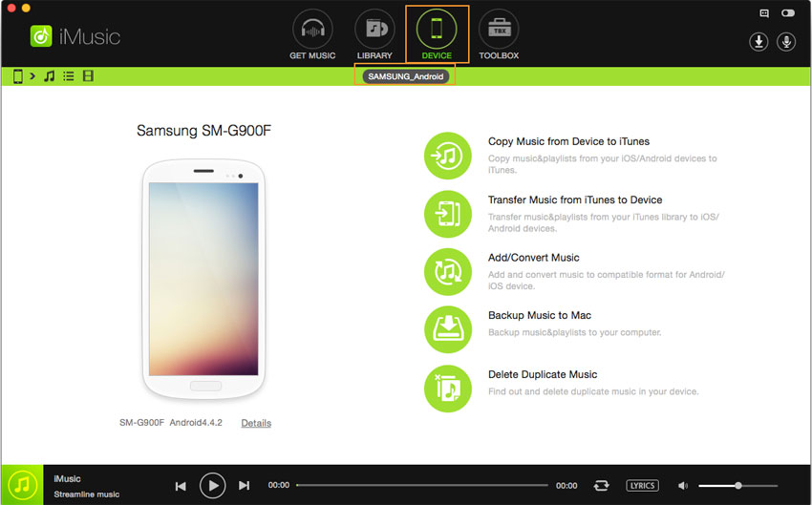This screenshot has height=505, width=812.
Task: Click Transfer Music from iTunes to Device icon
Action: point(448,214)
